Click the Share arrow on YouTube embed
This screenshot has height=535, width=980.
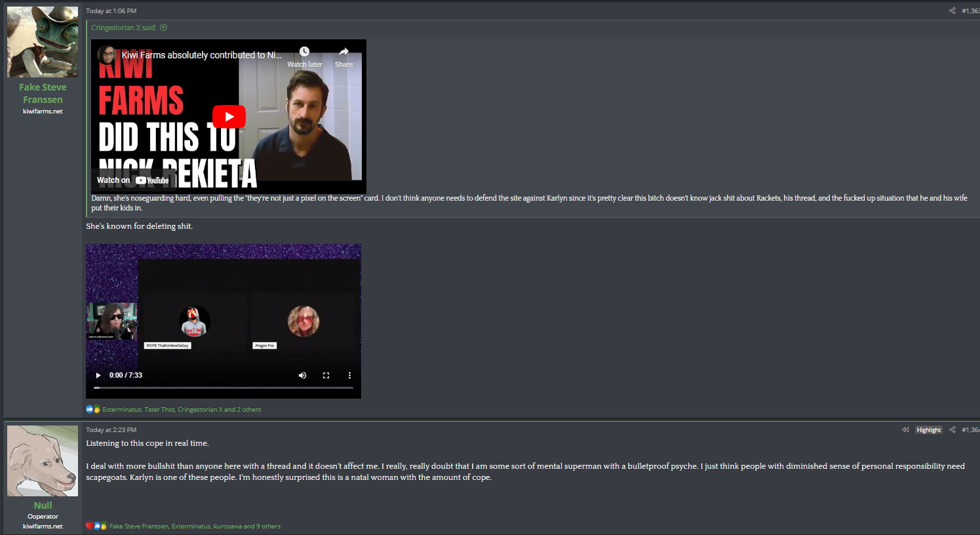343,52
